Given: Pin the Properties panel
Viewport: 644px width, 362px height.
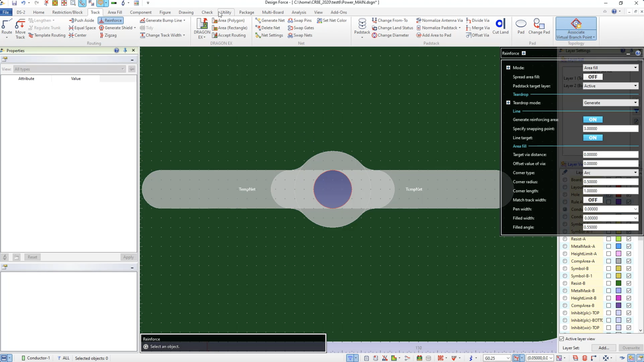Looking at the screenshot, I should 125,50.
